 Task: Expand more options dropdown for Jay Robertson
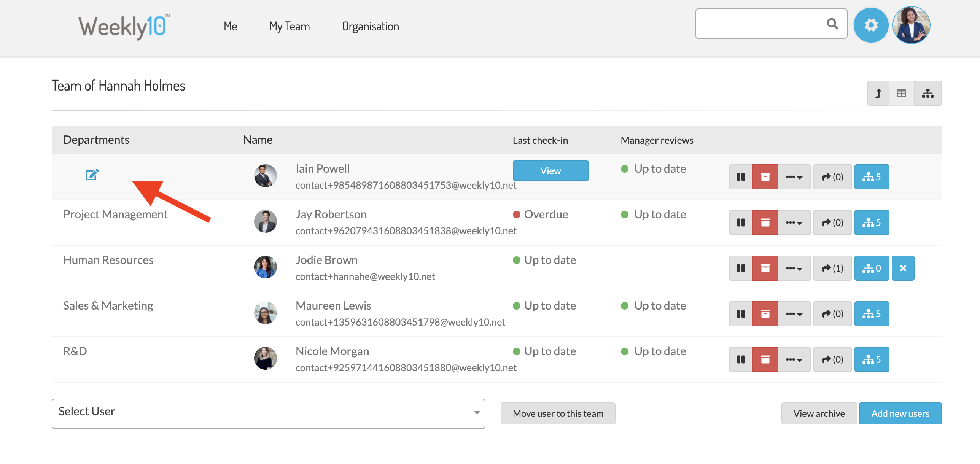click(x=794, y=222)
